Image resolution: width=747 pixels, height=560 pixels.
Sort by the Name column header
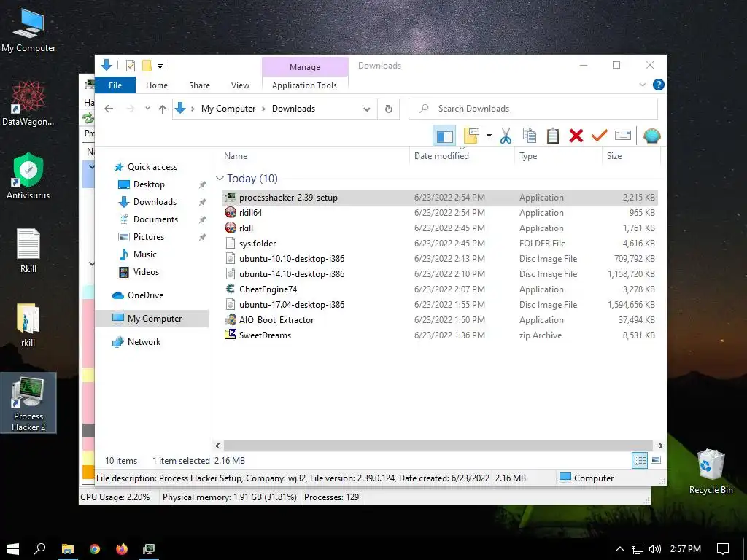coord(314,156)
